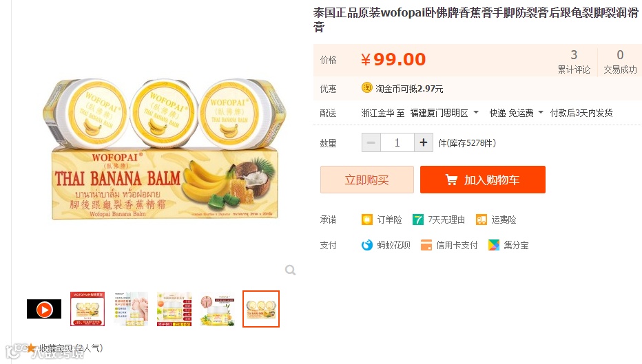The width and height of the screenshot is (642, 364).
Task: Click the quantity input field
Action: (x=397, y=142)
